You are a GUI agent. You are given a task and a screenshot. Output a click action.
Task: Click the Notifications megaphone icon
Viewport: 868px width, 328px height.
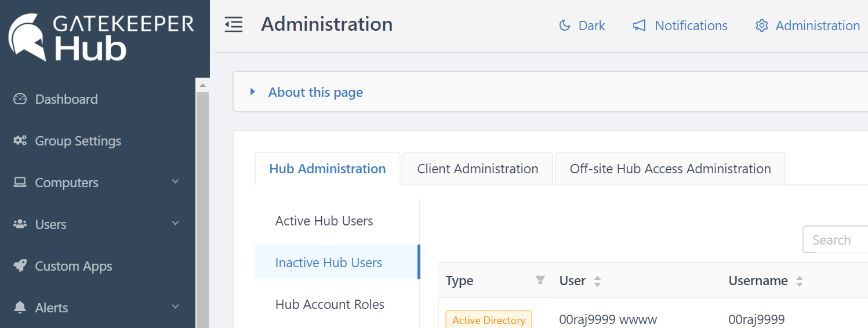(x=639, y=25)
